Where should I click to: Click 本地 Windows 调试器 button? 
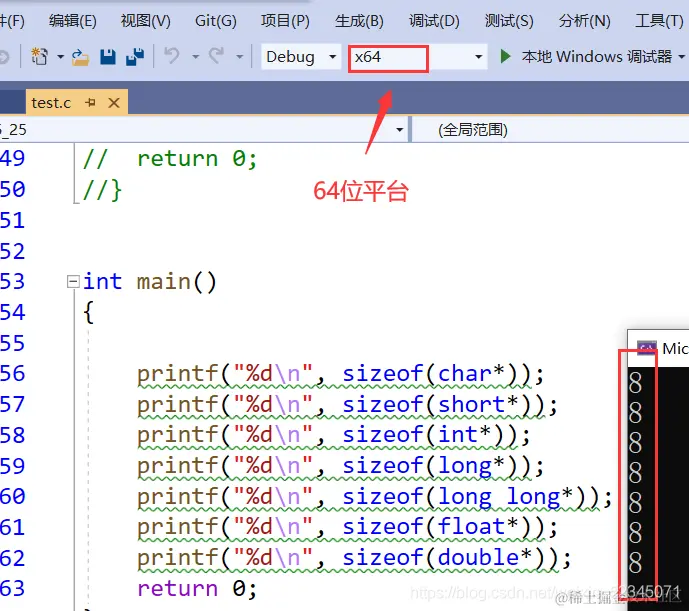point(596,56)
